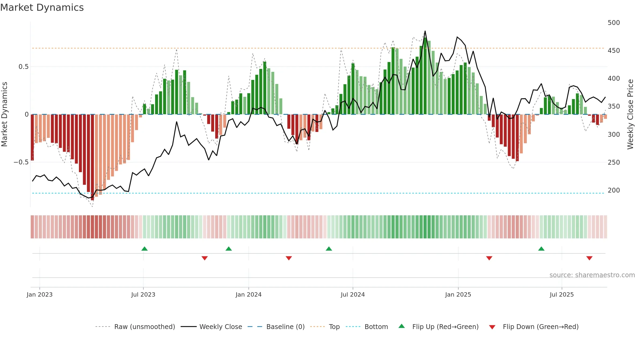644x362 pixels.
Task: Click the Jan 2025 x-axis label
Action: (458, 294)
